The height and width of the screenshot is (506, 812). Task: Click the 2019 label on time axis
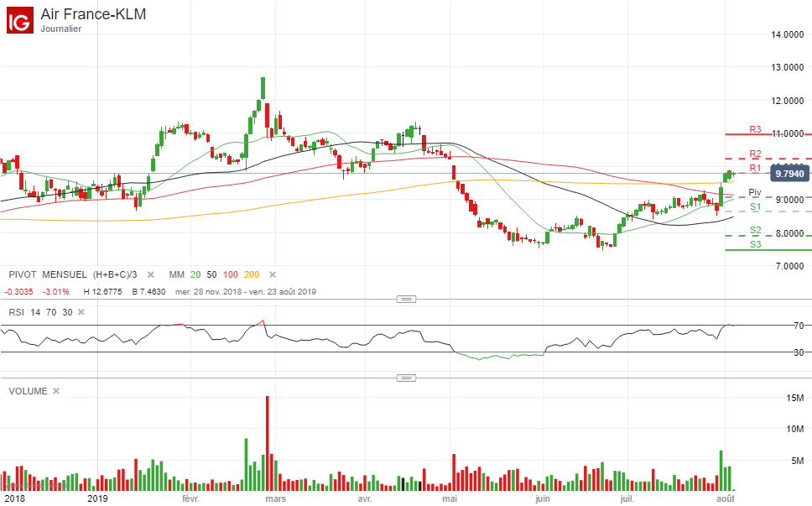coord(97,498)
